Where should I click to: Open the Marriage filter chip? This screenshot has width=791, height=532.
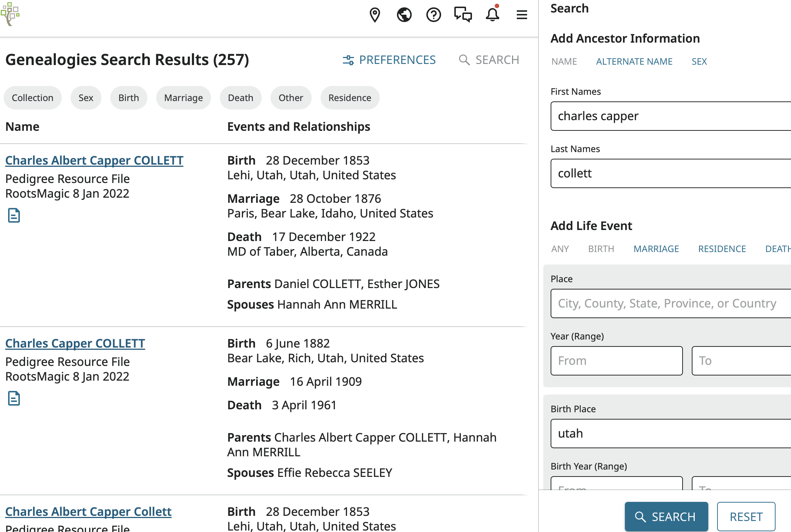point(183,98)
